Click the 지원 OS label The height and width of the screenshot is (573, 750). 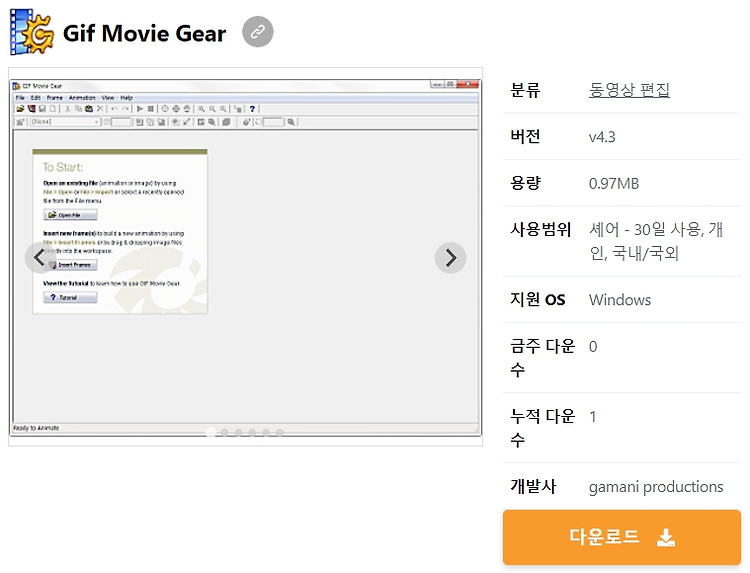(x=538, y=299)
